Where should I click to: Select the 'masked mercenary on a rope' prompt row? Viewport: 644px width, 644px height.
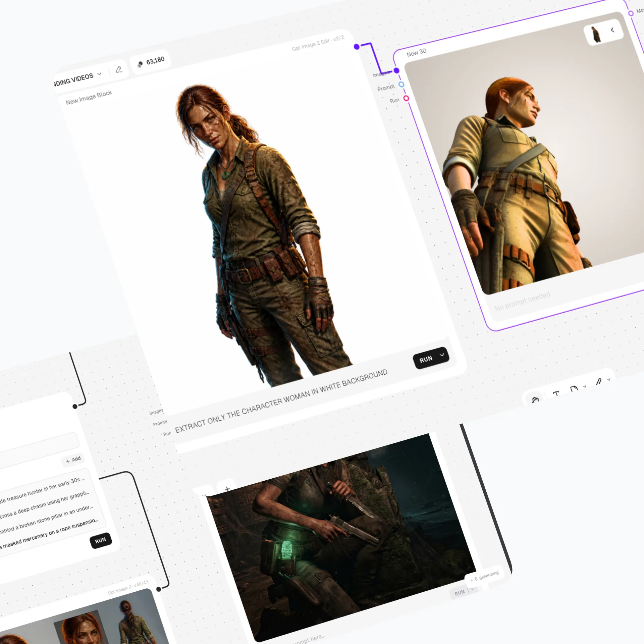49,534
